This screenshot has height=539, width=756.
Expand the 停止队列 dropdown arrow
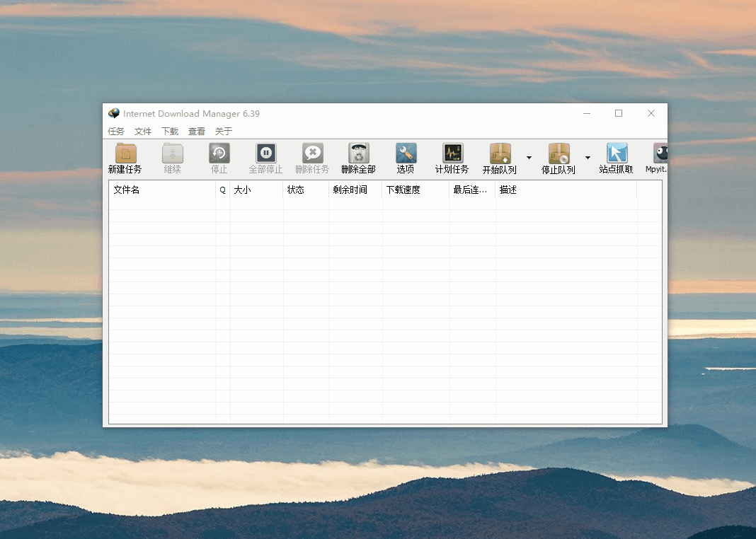pos(588,158)
